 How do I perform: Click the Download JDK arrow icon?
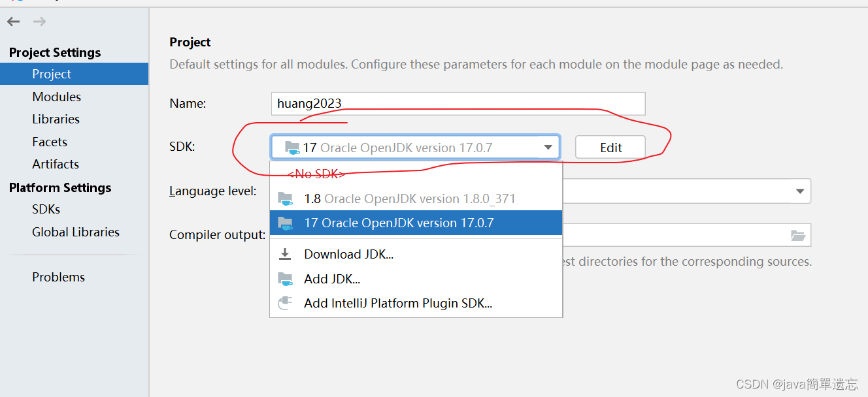(x=285, y=254)
